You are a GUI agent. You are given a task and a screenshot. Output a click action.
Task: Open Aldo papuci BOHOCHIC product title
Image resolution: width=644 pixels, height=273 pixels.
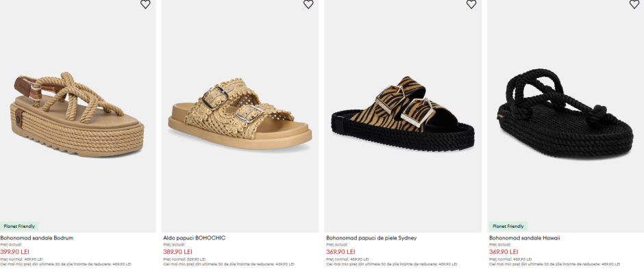coord(195,237)
